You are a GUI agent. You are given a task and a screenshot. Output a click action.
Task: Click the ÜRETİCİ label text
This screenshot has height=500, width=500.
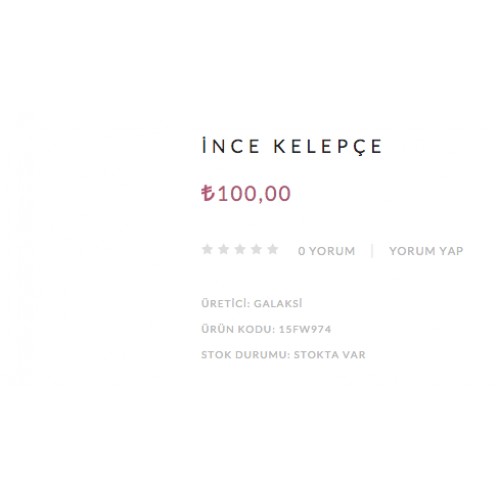click(226, 303)
